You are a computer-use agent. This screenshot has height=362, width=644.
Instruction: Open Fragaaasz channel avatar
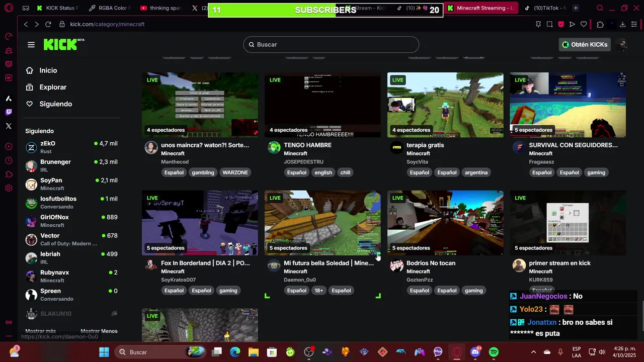[519, 147]
